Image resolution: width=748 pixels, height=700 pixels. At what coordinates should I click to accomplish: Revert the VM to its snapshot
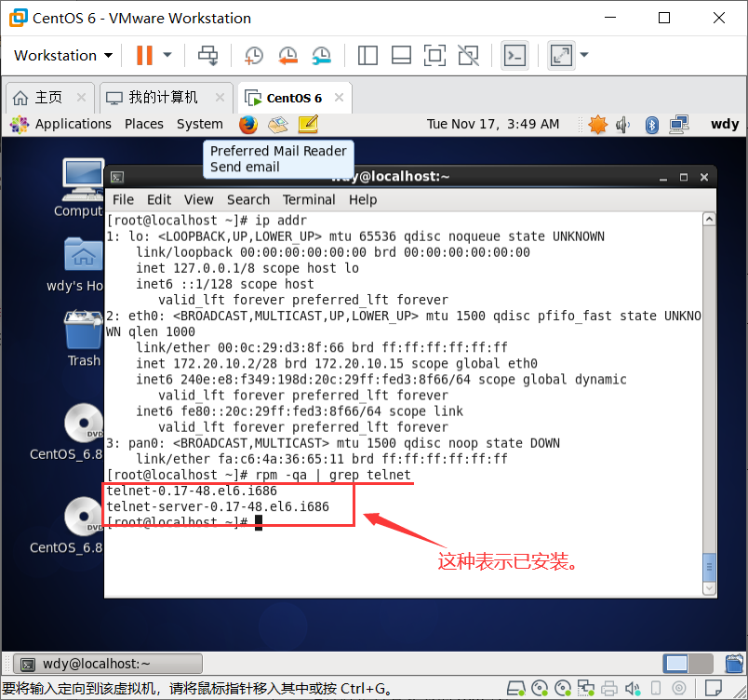pyautogui.click(x=287, y=55)
